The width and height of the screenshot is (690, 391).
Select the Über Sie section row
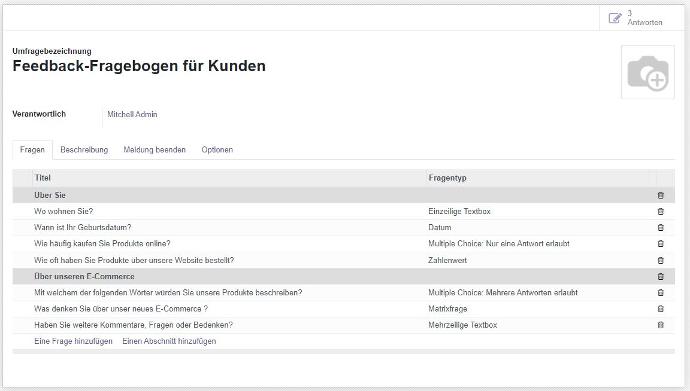pos(343,195)
